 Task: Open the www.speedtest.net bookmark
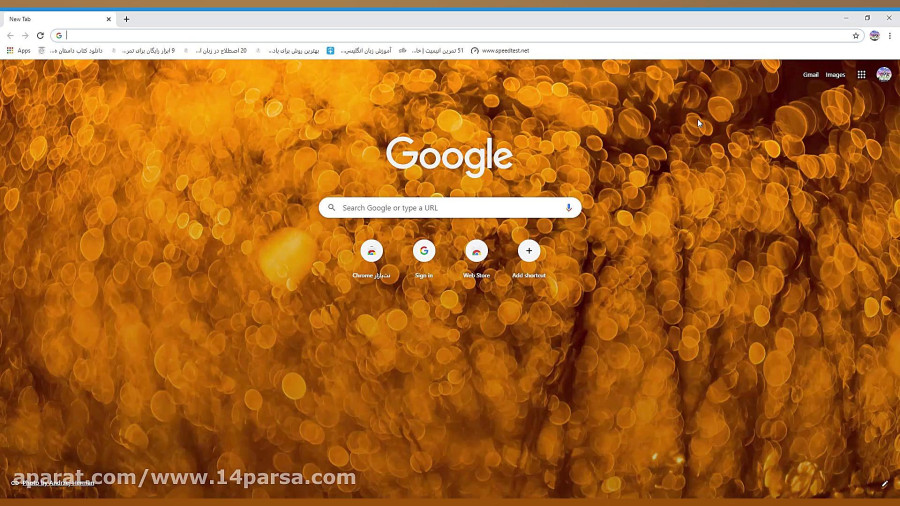click(500, 50)
